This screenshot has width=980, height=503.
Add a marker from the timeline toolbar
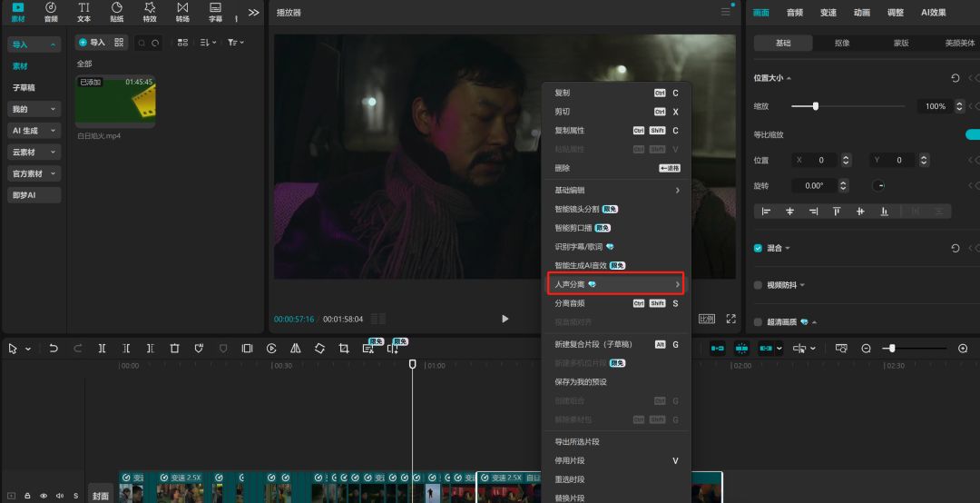point(199,349)
